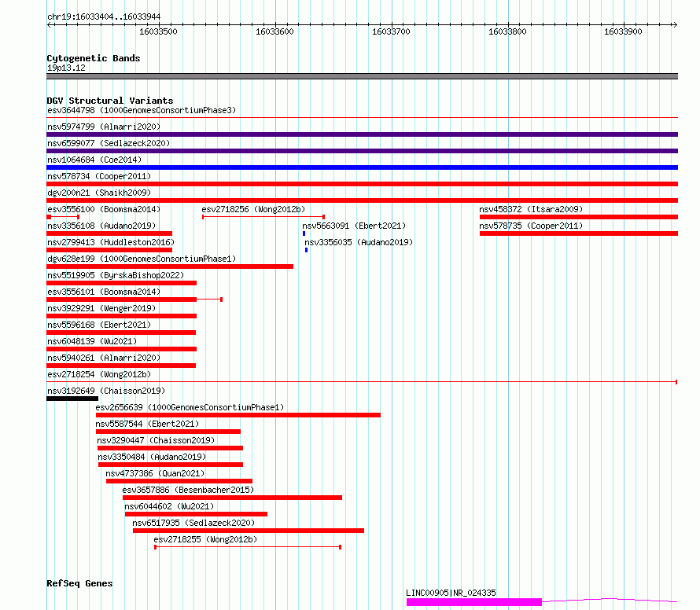This screenshot has height=610, width=700.
Task: Click the LINC00905|NR_024335 gene label
Action: tap(451, 593)
